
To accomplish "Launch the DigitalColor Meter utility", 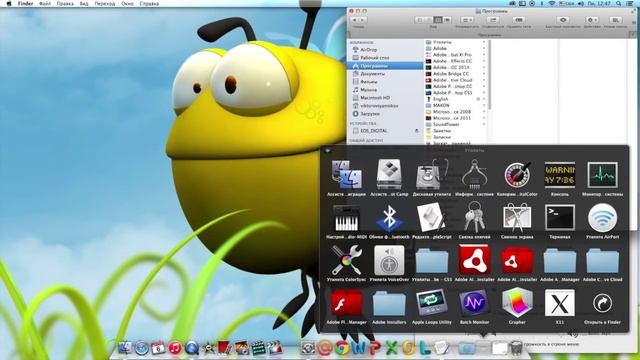I will pos(517,174).
